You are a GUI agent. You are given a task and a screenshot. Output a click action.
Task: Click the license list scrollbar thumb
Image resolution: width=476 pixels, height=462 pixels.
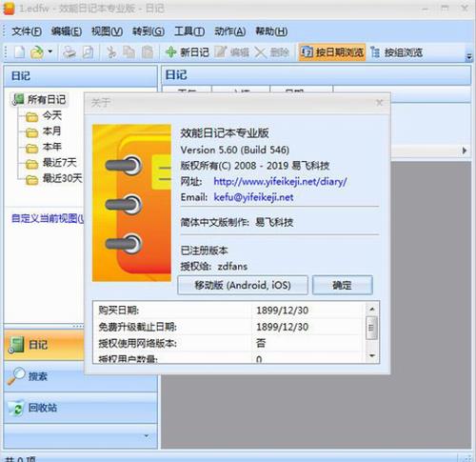point(371,328)
